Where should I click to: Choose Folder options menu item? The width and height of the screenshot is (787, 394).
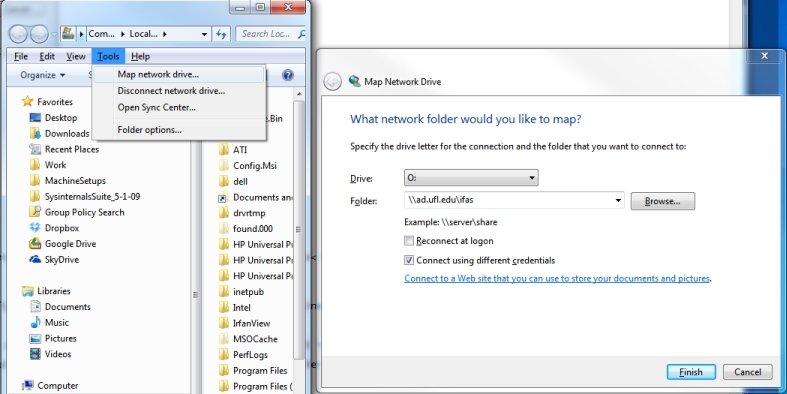point(179,130)
